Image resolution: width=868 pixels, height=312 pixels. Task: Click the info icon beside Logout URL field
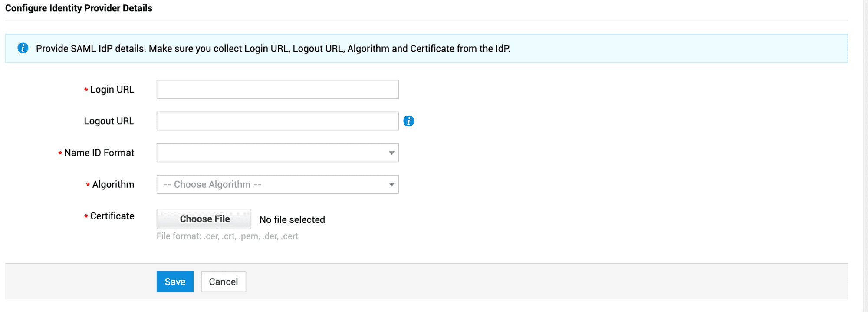[408, 121]
